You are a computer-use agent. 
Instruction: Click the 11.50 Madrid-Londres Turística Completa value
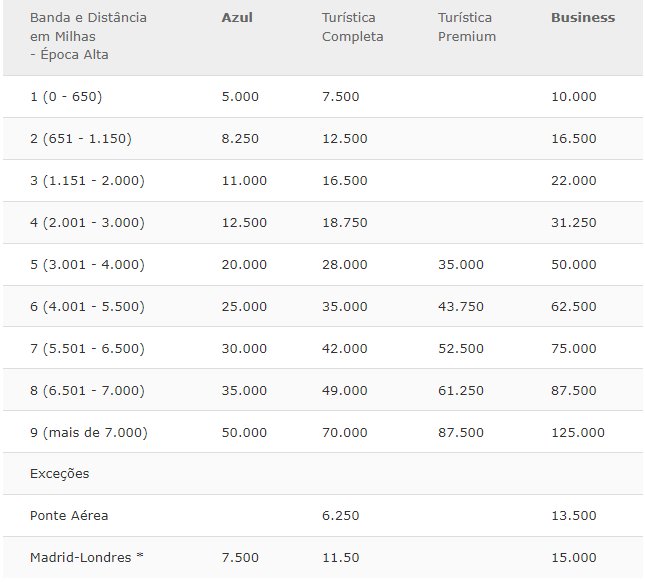pyautogui.click(x=341, y=557)
